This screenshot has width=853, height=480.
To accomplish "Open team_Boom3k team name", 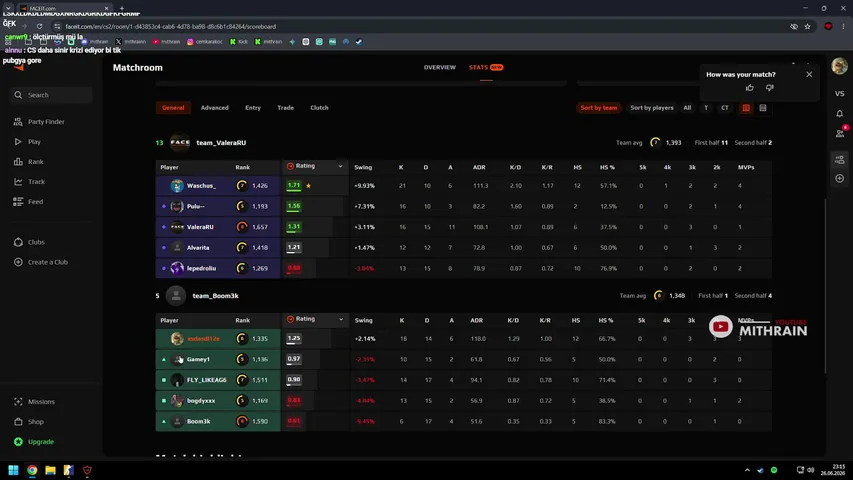I will click(x=215, y=296).
